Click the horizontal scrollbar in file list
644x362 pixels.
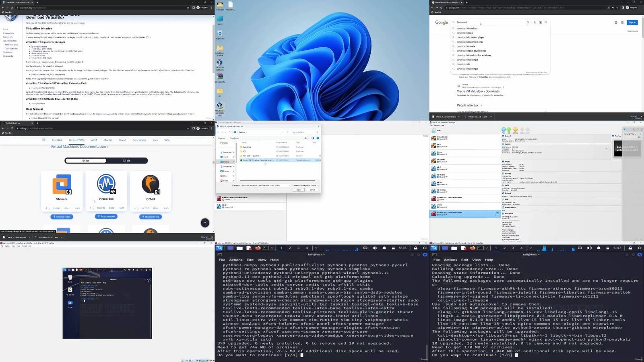coord(278,180)
